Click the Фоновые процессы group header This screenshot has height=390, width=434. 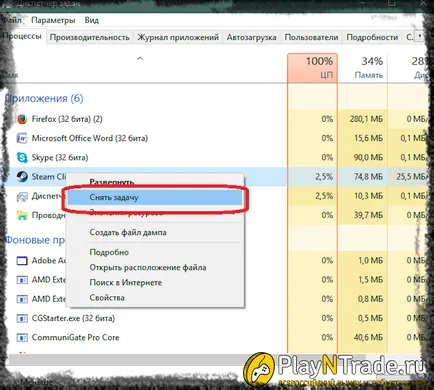[35, 240]
